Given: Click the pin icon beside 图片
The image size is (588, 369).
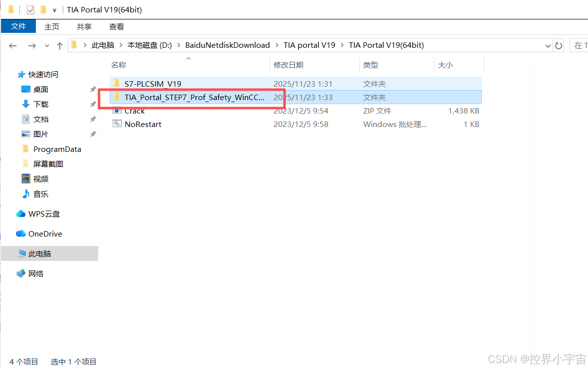Looking at the screenshot, I should 93,134.
